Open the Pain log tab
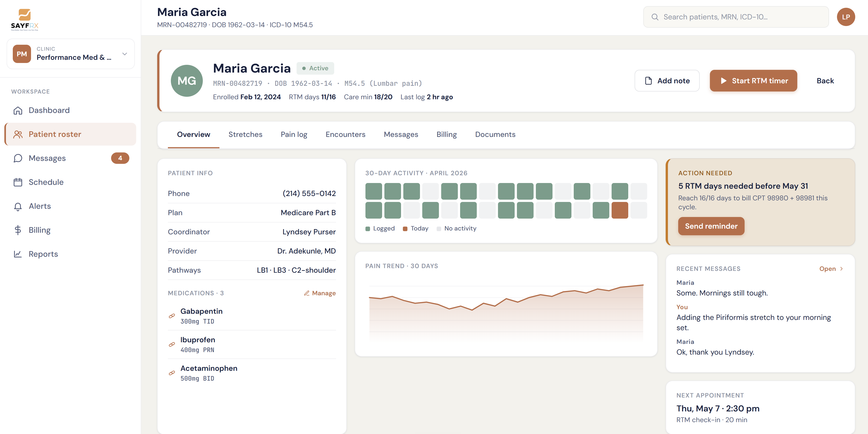The height and width of the screenshot is (434, 868). (294, 134)
